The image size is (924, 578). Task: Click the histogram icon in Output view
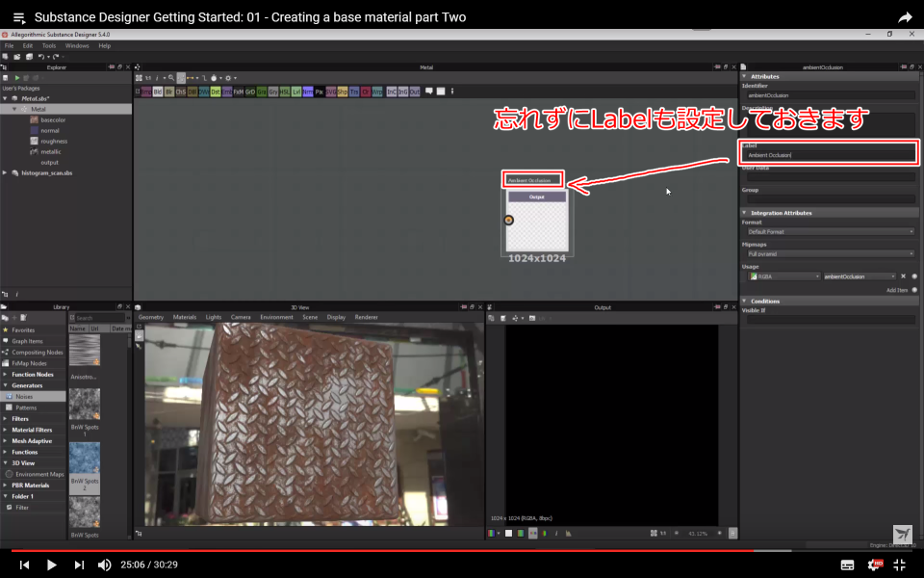568,533
